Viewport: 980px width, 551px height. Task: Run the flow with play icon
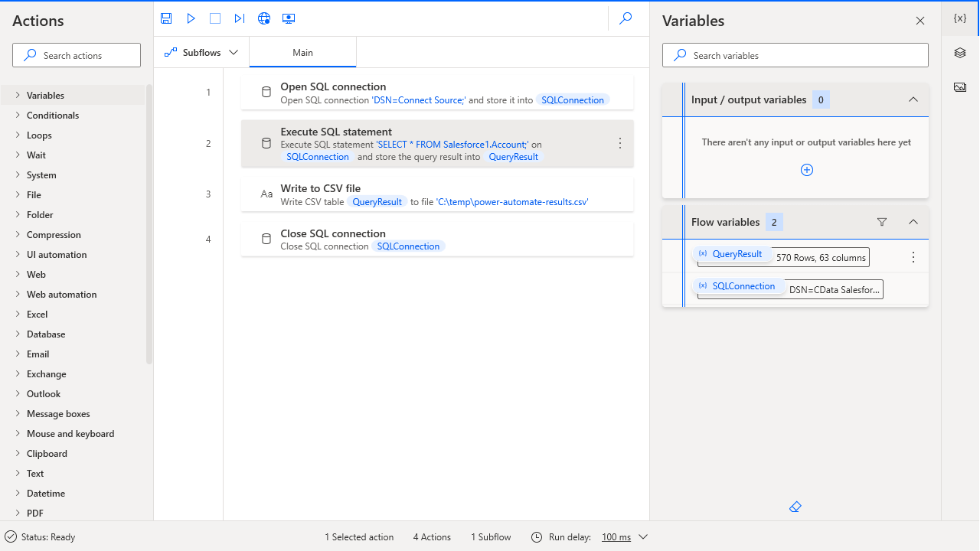pos(191,18)
